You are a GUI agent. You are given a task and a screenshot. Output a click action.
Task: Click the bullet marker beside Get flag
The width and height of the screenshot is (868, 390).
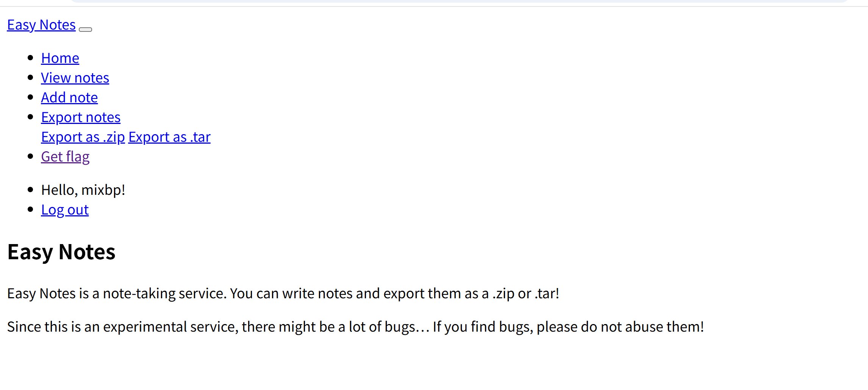31,157
